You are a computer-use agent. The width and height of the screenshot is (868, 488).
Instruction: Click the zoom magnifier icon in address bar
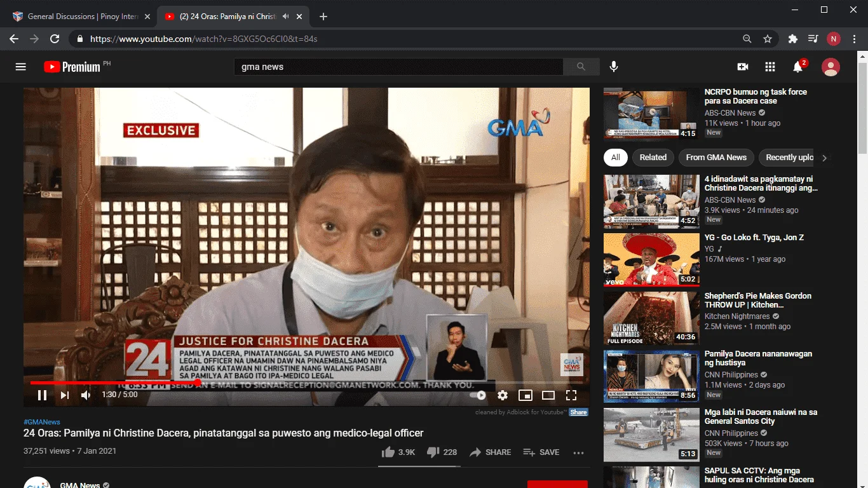(x=747, y=39)
